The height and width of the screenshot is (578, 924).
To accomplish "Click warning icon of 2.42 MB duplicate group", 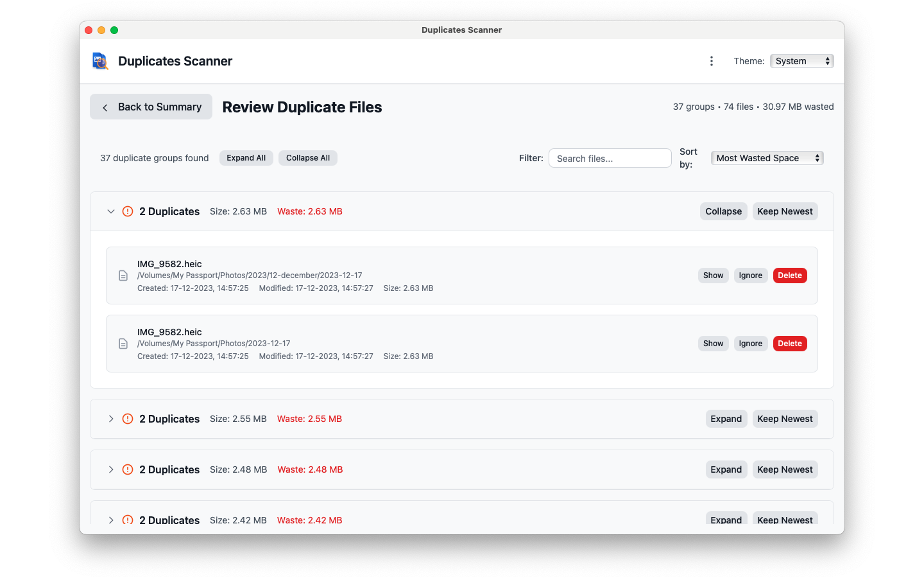I will (x=128, y=520).
